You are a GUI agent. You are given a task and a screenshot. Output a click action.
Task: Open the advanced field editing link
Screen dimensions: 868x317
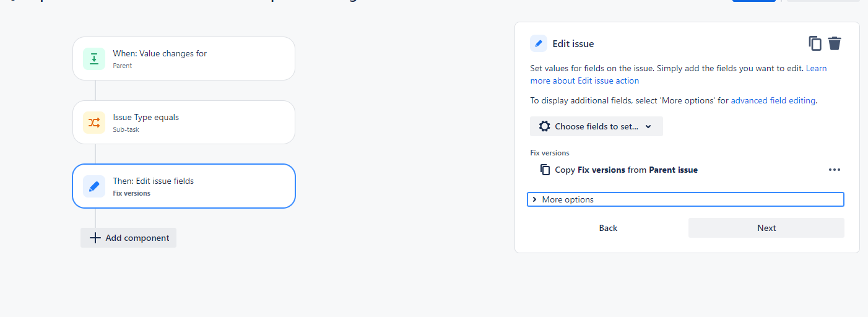click(x=773, y=100)
